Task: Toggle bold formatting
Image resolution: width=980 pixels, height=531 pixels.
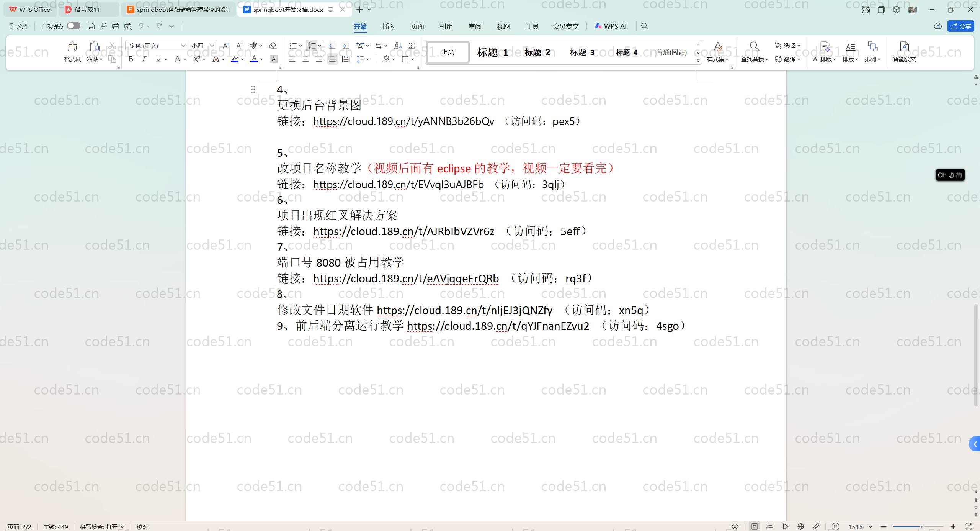Action: coord(131,59)
